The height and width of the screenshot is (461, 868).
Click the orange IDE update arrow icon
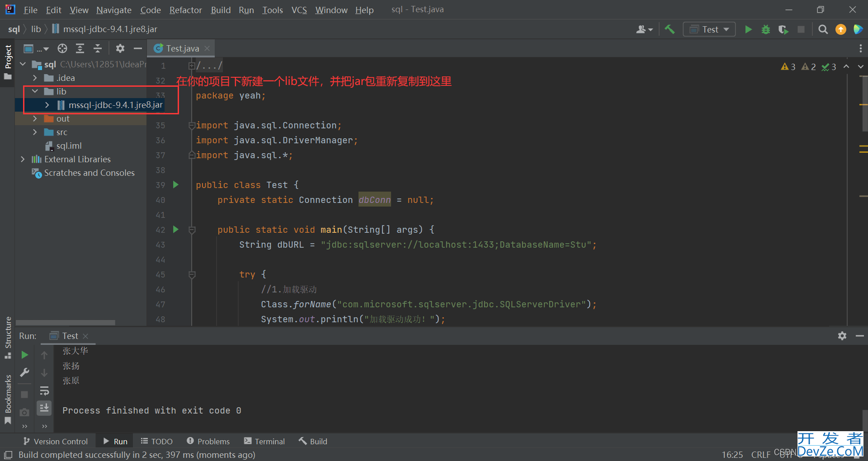point(841,29)
